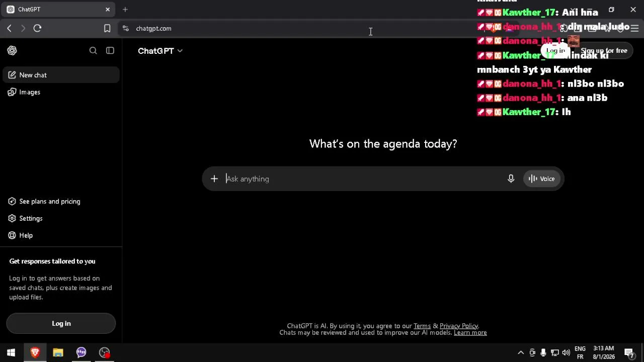The image size is (644, 362).
Task: Click the Brave browser taskbar icon
Action: pos(35,352)
